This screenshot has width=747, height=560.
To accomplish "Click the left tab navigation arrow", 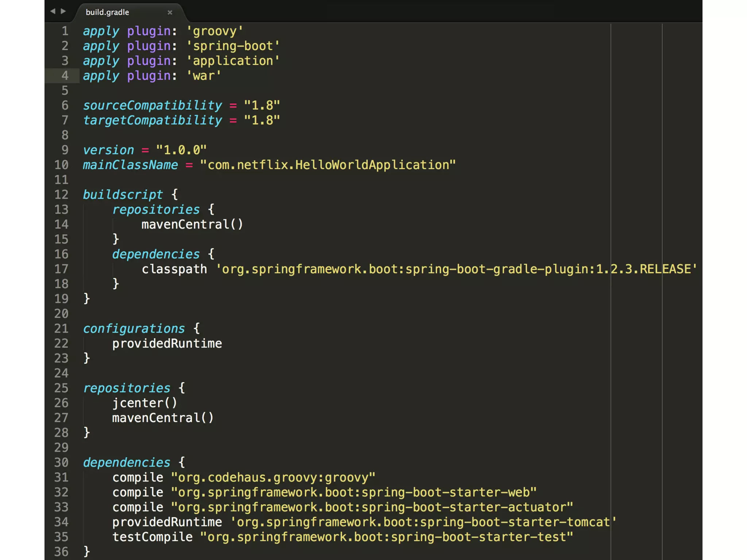I will tap(53, 11).
